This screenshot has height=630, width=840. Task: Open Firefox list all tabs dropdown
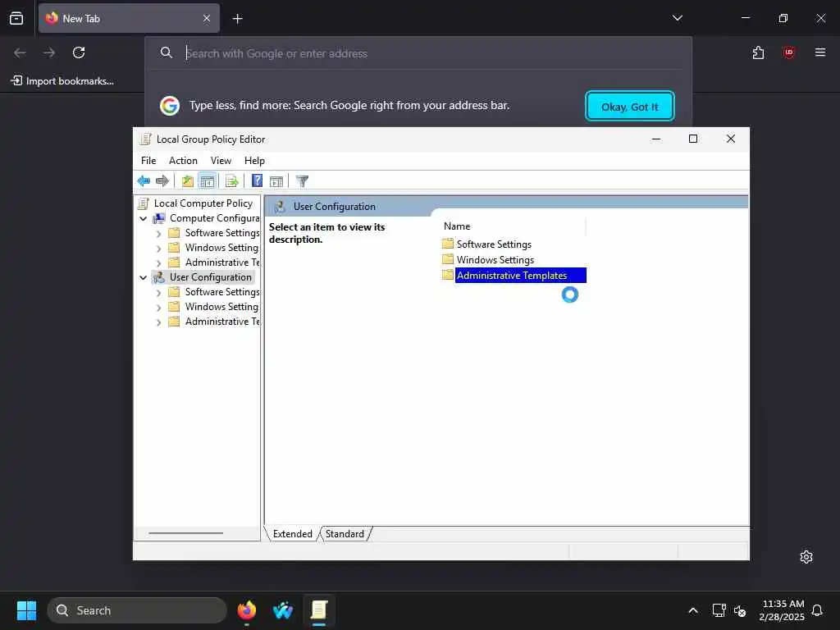677,18
